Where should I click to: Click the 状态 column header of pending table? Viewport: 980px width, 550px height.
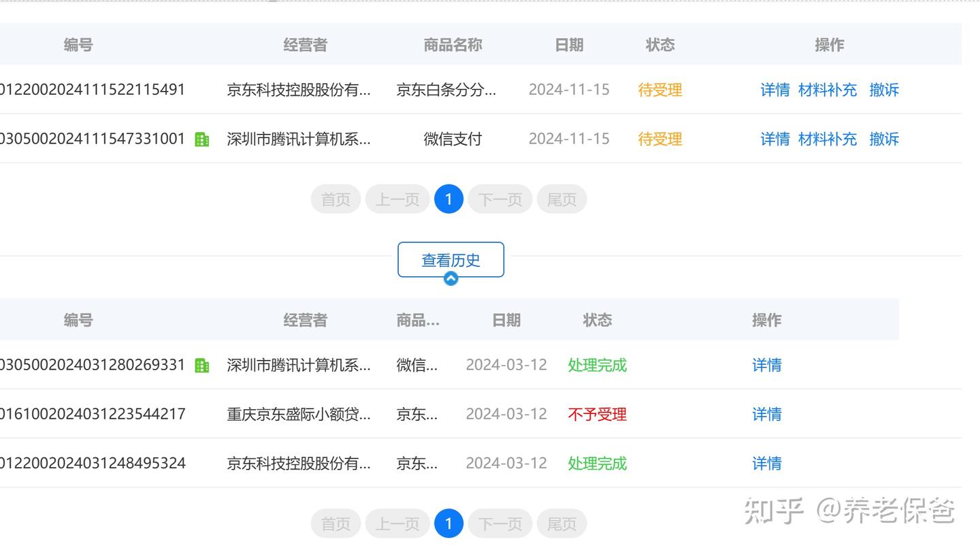pos(660,45)
